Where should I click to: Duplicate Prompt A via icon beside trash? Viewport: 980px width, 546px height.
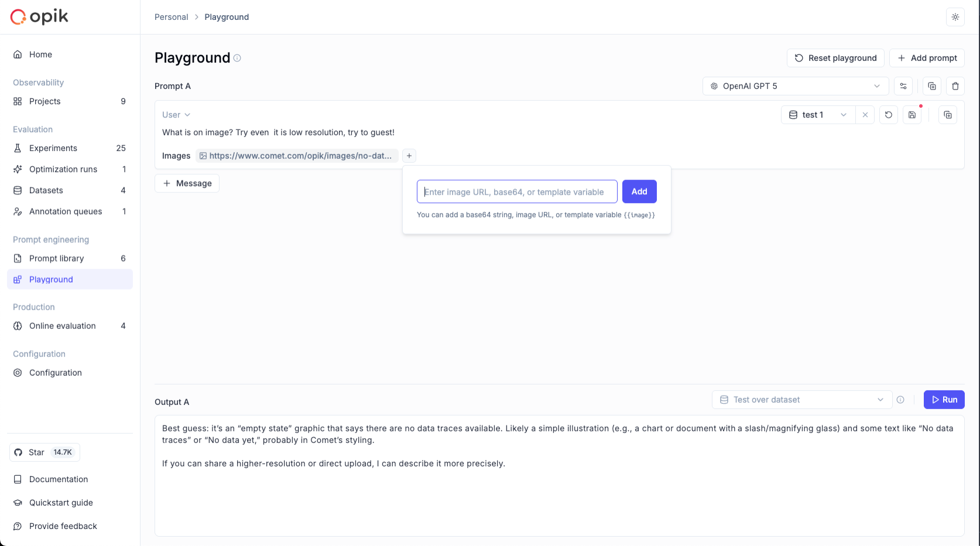click(932, 86)
